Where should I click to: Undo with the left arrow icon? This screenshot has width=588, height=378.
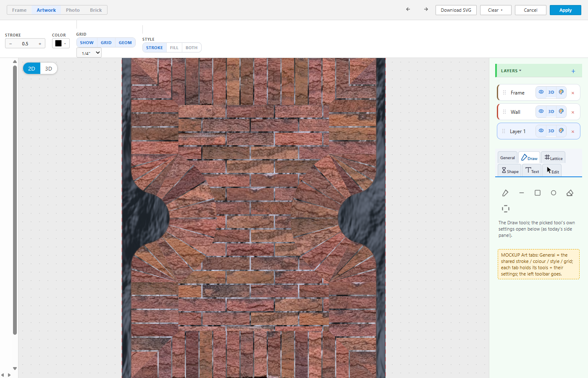click(x=408, y=9)
